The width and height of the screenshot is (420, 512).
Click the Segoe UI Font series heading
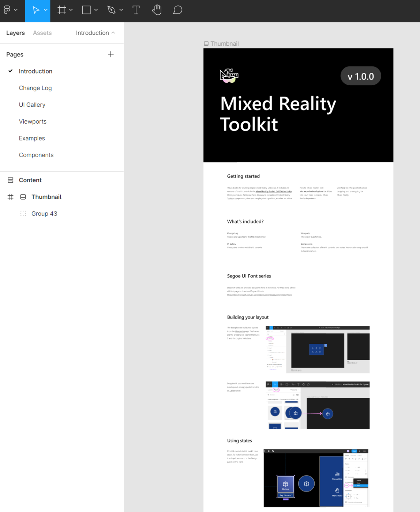(x=249, y=276)
